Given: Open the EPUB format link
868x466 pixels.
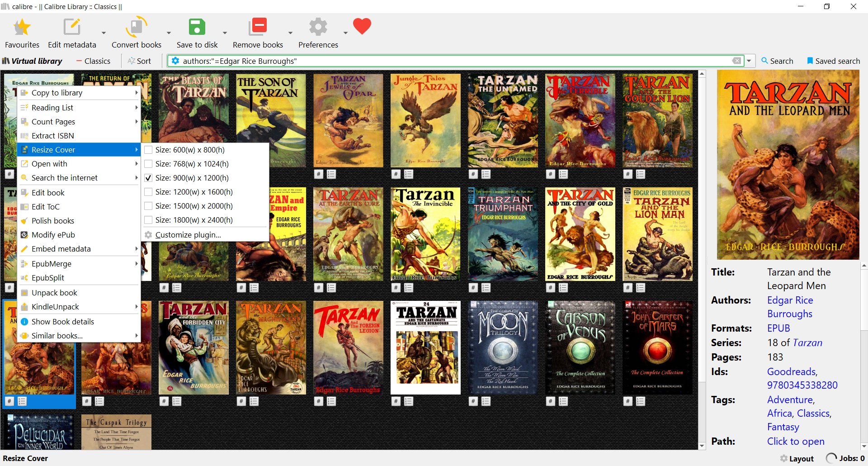Looking at the screenshot, I should pyautogui.click(x=778, y=328).
